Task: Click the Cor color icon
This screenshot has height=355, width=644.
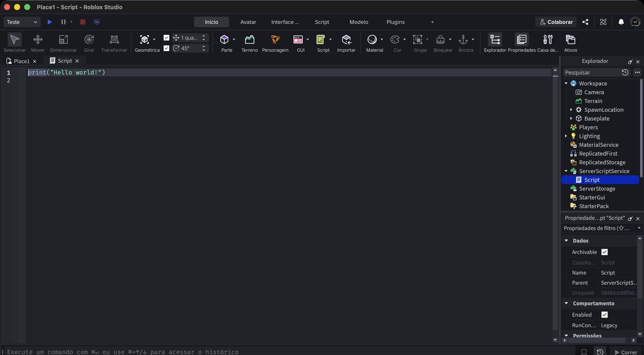Action: pyautogui.click(x=394, y=40)
